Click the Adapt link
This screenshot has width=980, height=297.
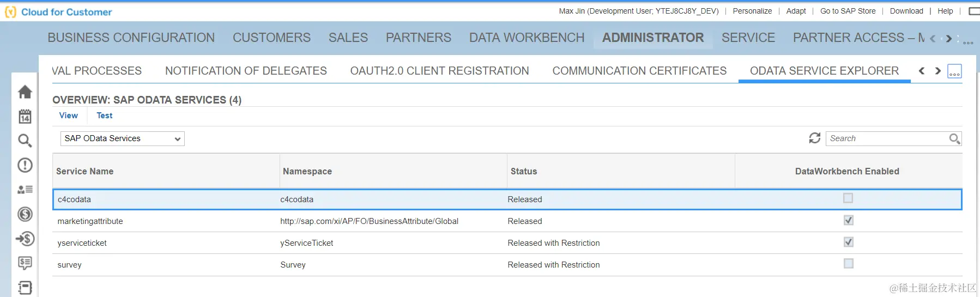(796, 11)
